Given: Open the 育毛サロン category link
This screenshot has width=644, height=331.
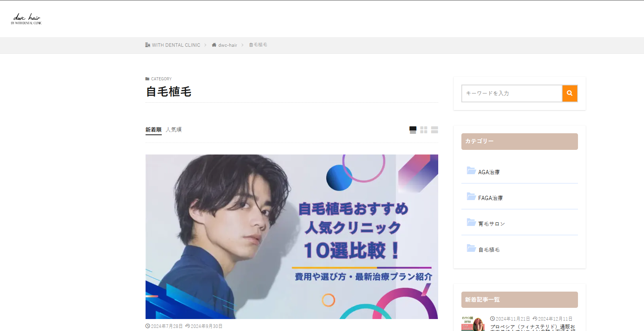Looking at the screenshot, I should [491, 224].
